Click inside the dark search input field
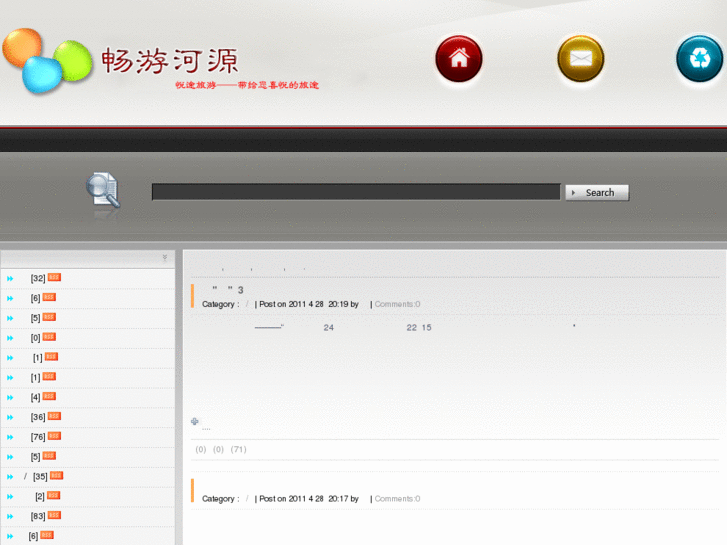The width and height of the screenshot is (727, 545). point(356,192)
